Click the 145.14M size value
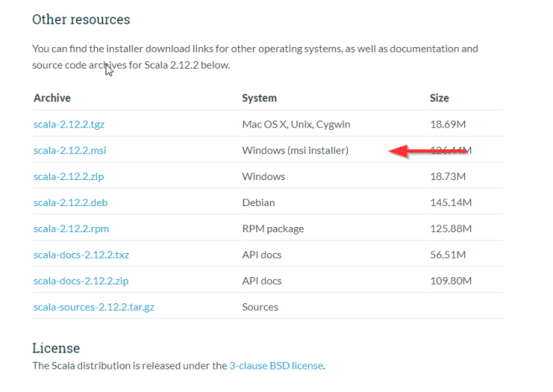 click(451, 203)
